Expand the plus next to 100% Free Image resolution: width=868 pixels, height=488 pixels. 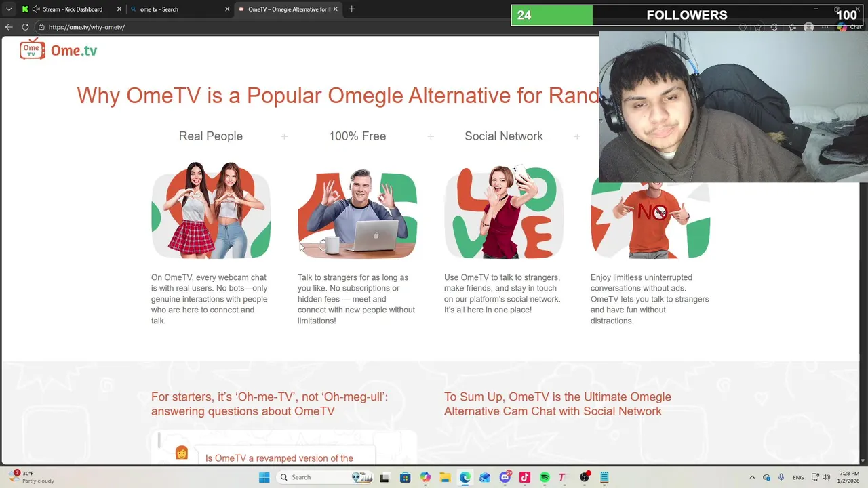[431, 136]
